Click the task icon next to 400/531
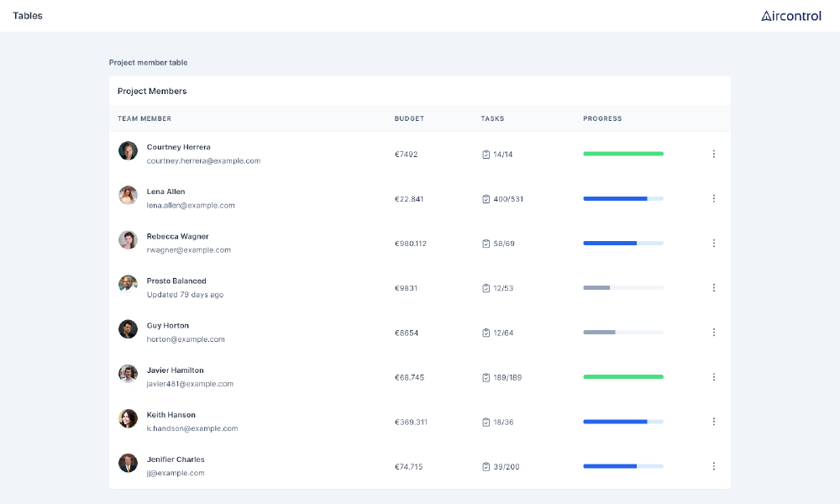 [486, 199]
